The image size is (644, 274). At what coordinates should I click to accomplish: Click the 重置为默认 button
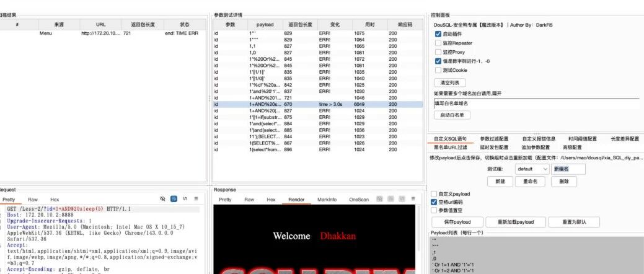574,222
